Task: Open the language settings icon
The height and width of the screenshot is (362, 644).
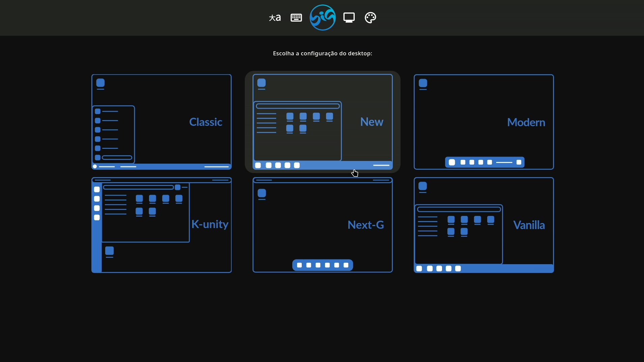Action: click(274, 18)
